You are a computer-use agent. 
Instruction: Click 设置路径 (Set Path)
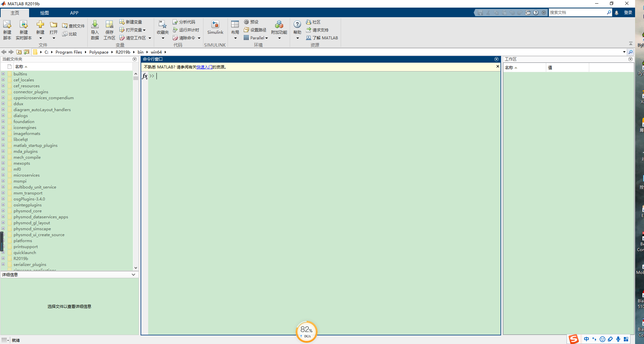point(255,30)
